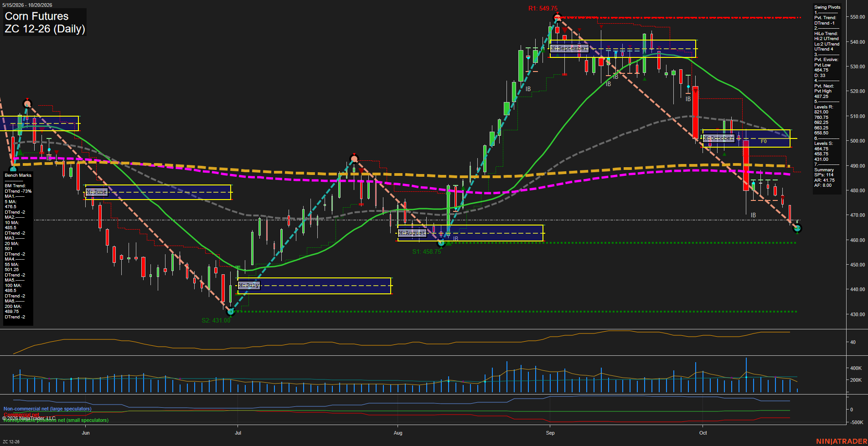Image resolution: width=868 pixels, height=446 pixels.
Task: Click the Jul time axis label
Action: (238, 433)
